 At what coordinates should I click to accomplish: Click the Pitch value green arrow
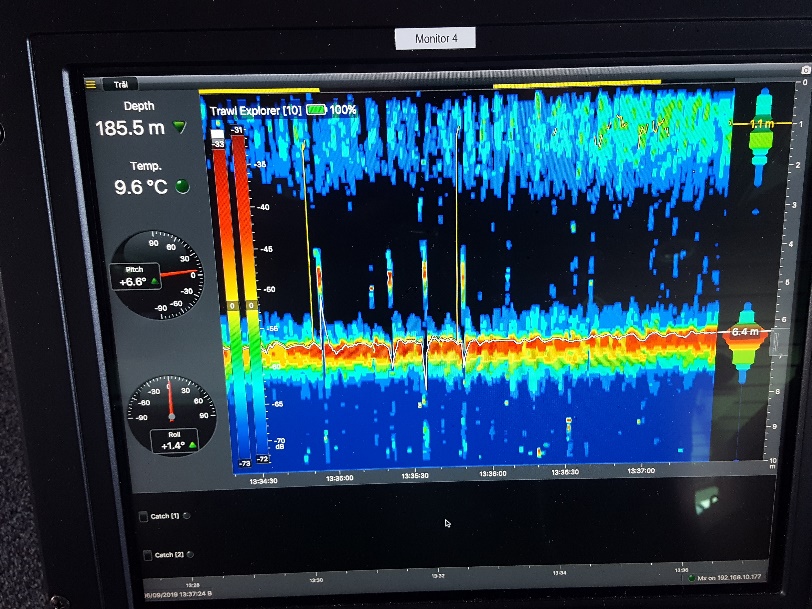[155, 283]
